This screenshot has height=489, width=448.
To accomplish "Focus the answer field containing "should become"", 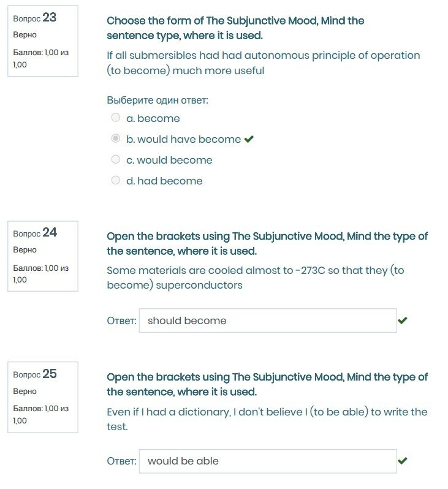I will point(267,320).
